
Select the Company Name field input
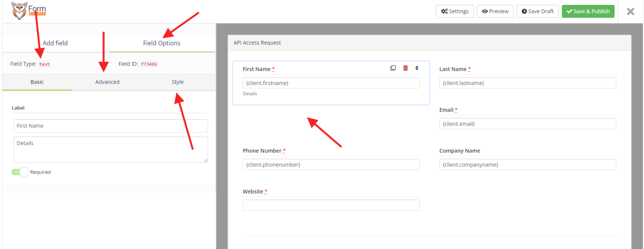[x=527, y=164]
